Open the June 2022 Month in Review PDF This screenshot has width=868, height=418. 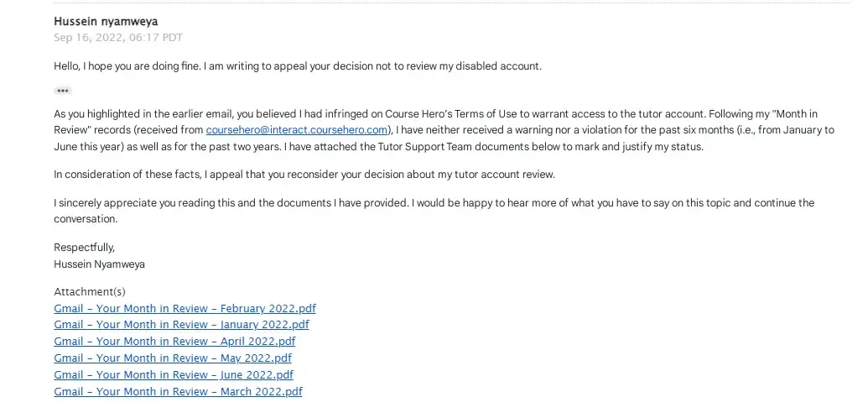174,375
